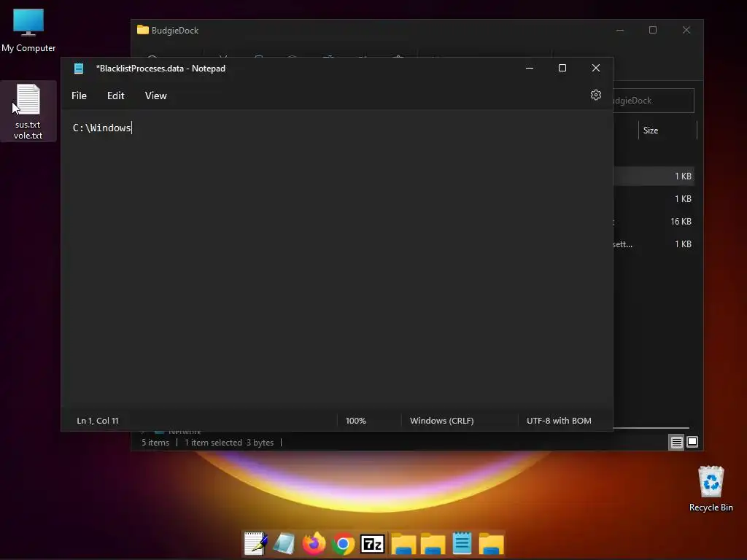This screenshot has height=560, width=747.
Task: Open folder icon after blue Notepad in dock
Action: pos(491,544)
